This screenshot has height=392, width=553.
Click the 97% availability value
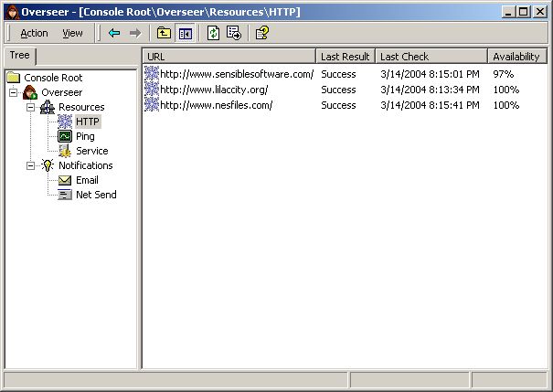[x=503, y=74]
